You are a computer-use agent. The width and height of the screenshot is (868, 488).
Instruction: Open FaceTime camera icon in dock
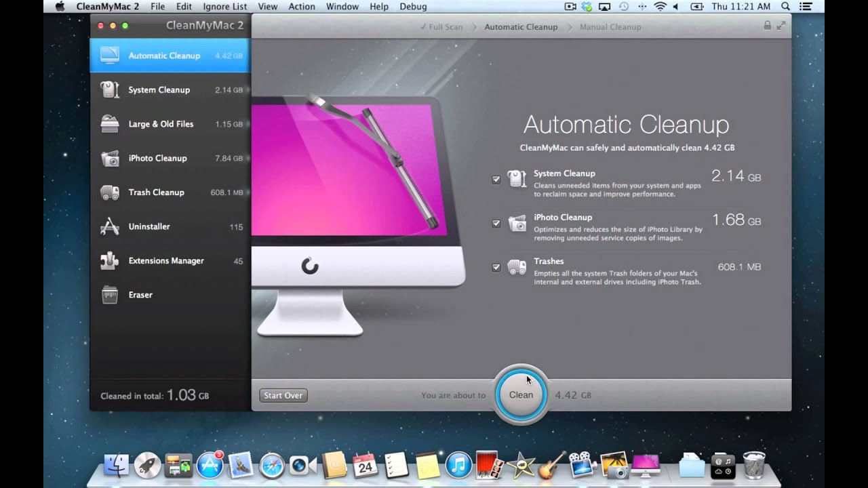303,465
